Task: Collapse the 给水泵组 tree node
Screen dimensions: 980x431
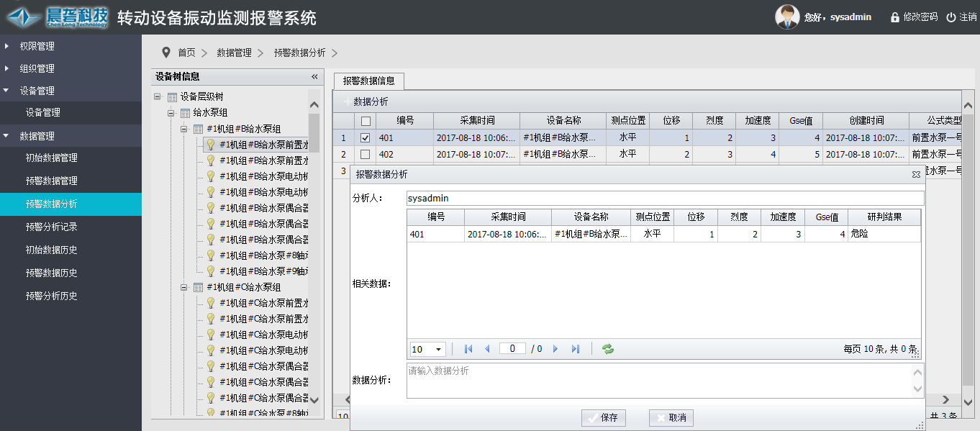Action: coord(171,113)
